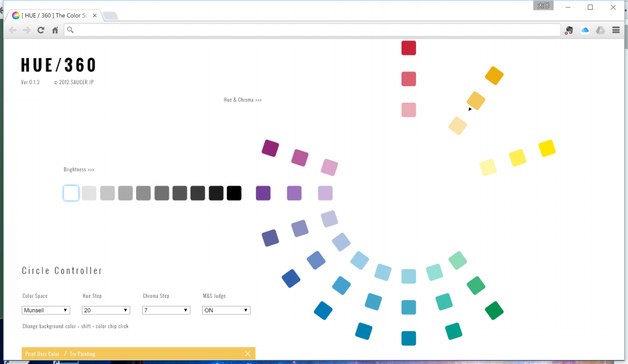628x364 pixels.
Task: Click the browser reload button
Action: coord(41,30)
